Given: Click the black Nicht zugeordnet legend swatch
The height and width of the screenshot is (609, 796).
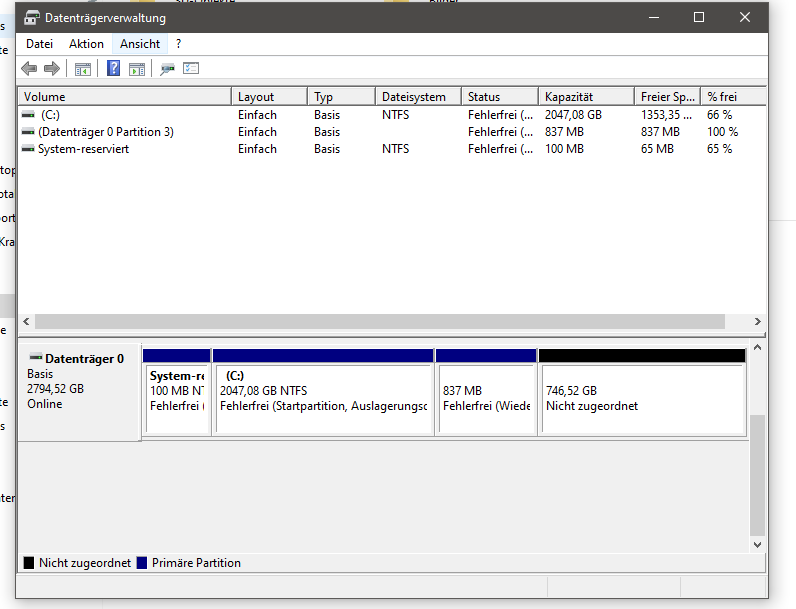Looking at the screenshot, I should click(29, 563).
